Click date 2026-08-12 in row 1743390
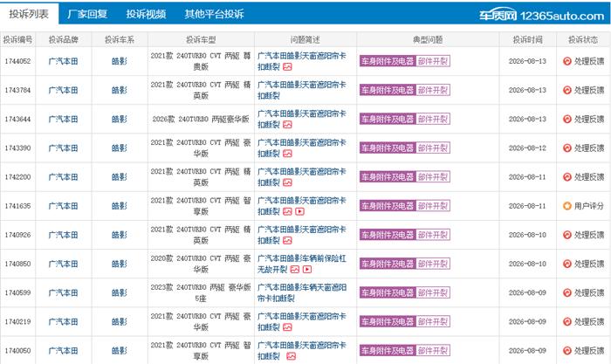Image resolution: width=611 pixels, height=364 pixels. click(x=527, y=148)
